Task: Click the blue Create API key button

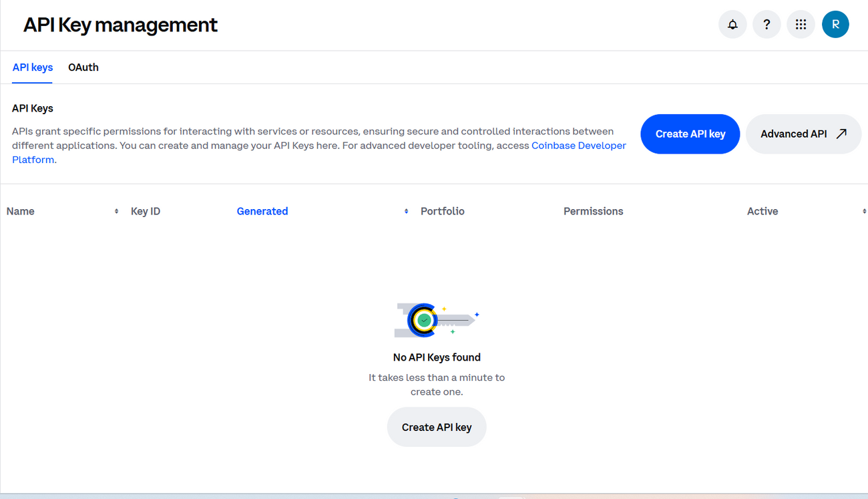Action: click(x=690, y=134)
